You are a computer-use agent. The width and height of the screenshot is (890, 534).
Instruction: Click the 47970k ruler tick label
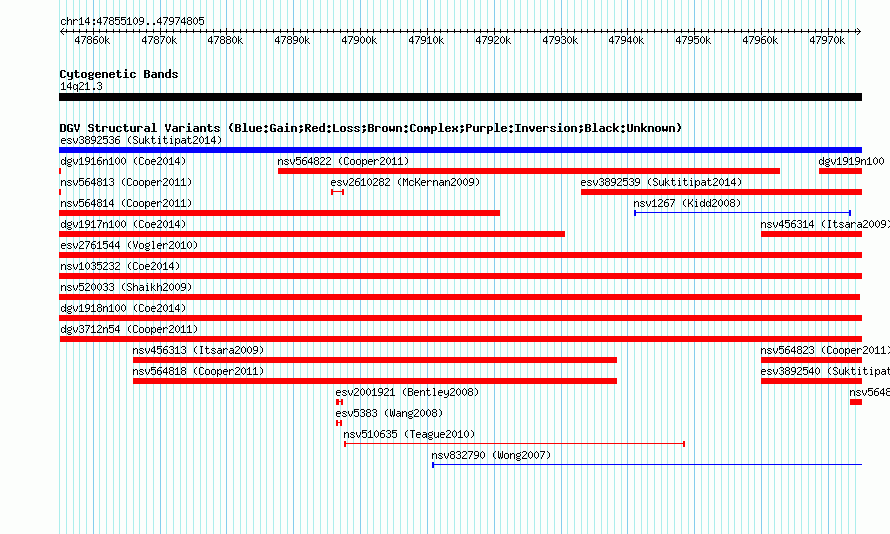[x=827, y=40]
